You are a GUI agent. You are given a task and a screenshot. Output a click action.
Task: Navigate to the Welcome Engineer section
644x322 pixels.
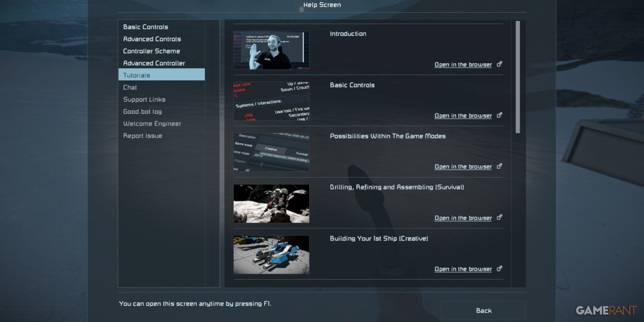(152, 123)
